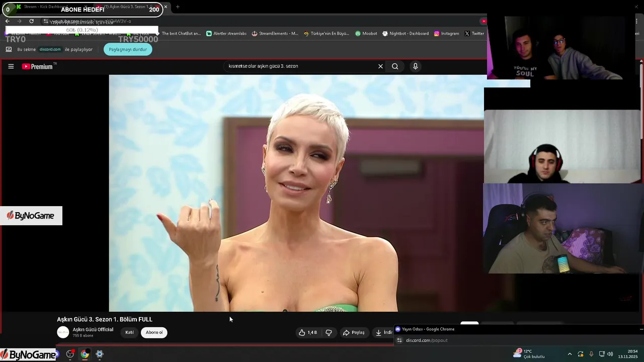This screenshot has height=362, width=644.
Task: Download the video with İndir button
Action: pos(383,332)
